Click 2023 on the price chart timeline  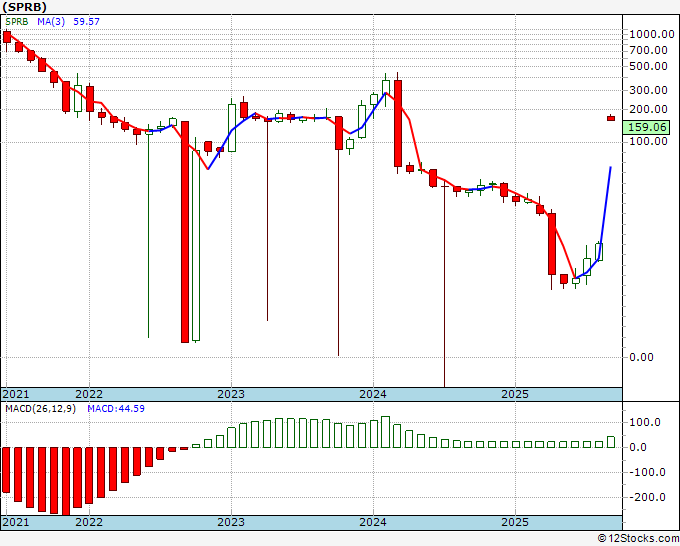[x=231, y=394]
